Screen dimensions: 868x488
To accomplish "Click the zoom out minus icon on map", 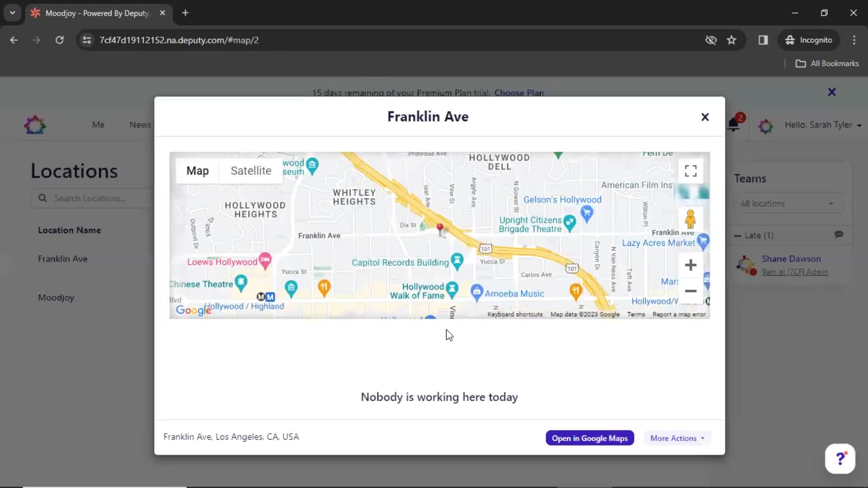I will coord(690,292).
